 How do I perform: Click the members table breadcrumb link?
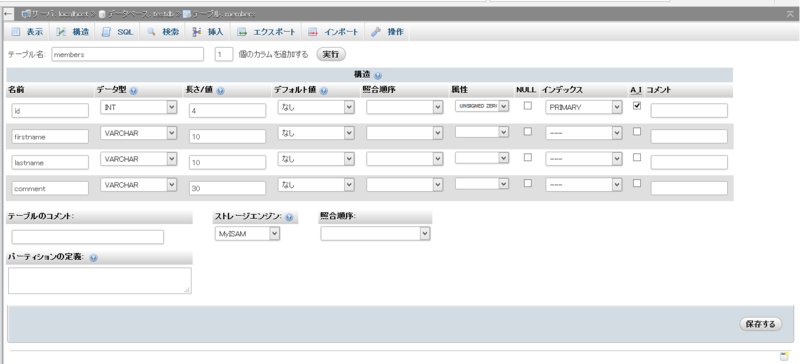point(223,14)
